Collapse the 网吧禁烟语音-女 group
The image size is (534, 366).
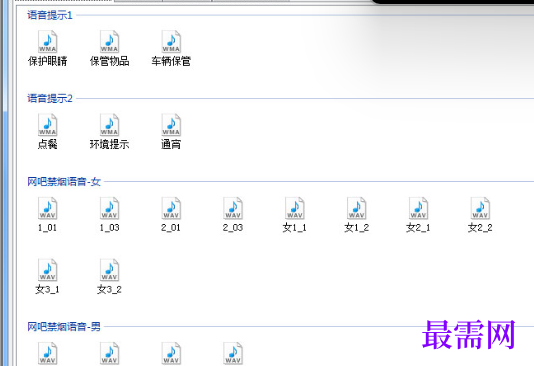[64, 181]
